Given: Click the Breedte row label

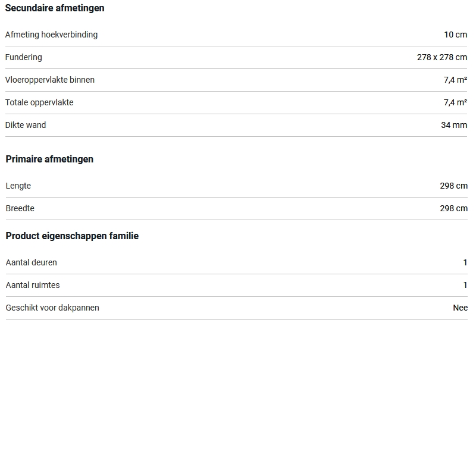Looking at the screenshot, I should tap(20, 208).
